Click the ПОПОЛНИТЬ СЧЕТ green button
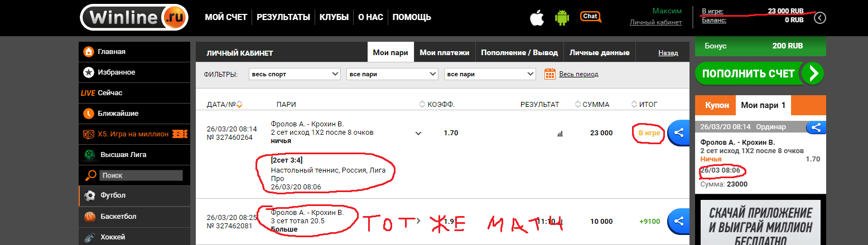 (759, 73)
